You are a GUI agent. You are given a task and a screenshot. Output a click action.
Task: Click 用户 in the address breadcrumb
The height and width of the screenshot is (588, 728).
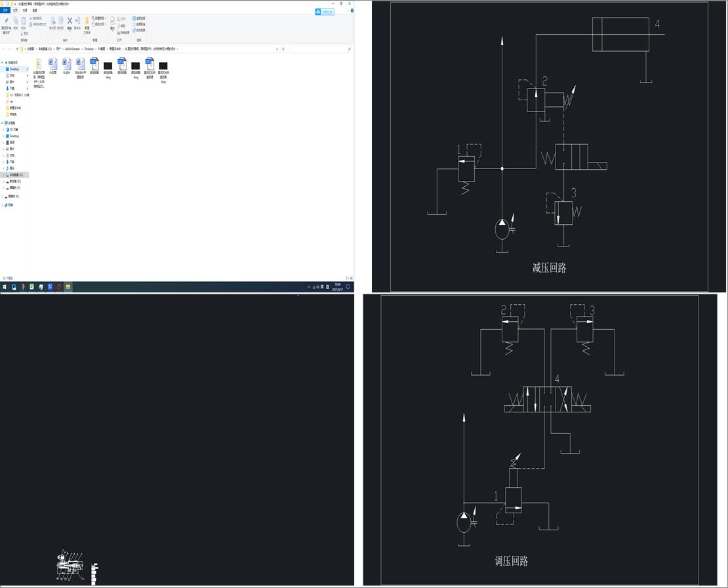coord(58,49)
